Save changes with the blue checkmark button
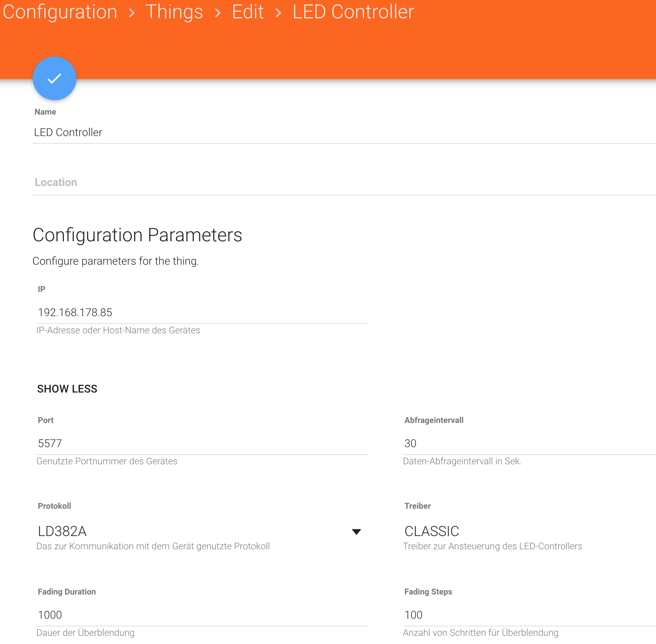The height and width of the screenshot is (644, 656). [x=55, y=78]
